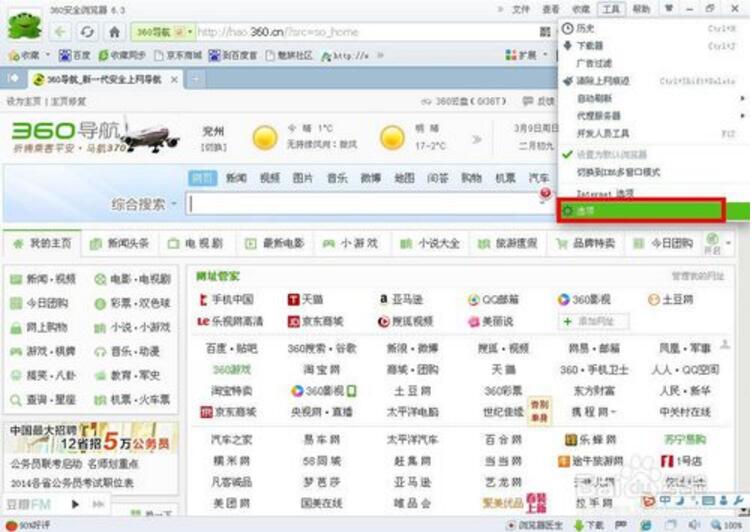The height and width of the screenshot is (532, 753).
Task: Click the 下载 status bar button
Action: [x=589, y=525]
